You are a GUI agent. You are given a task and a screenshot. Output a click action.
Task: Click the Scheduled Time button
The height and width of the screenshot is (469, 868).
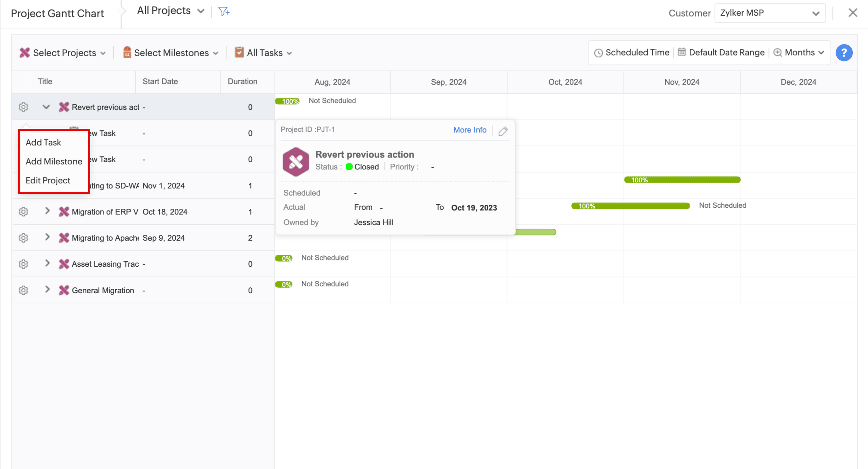coord(632,53)
